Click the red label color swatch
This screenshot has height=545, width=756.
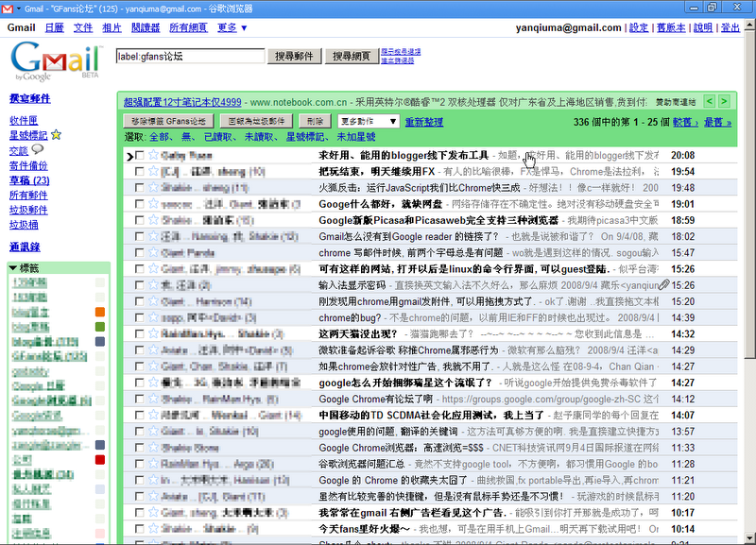point(100,460)
